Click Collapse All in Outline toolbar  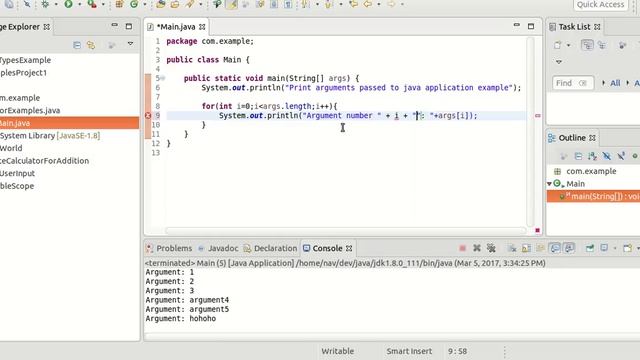578,156
